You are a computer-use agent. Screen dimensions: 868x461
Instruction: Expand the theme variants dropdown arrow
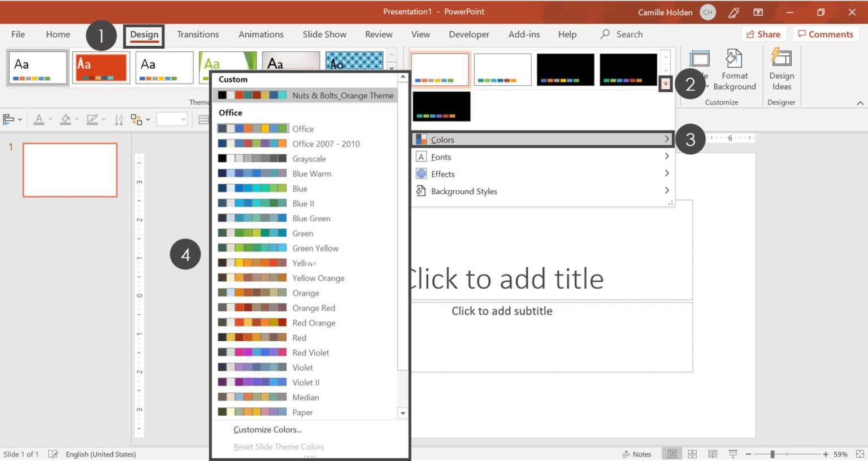click(x=666, y=83)
